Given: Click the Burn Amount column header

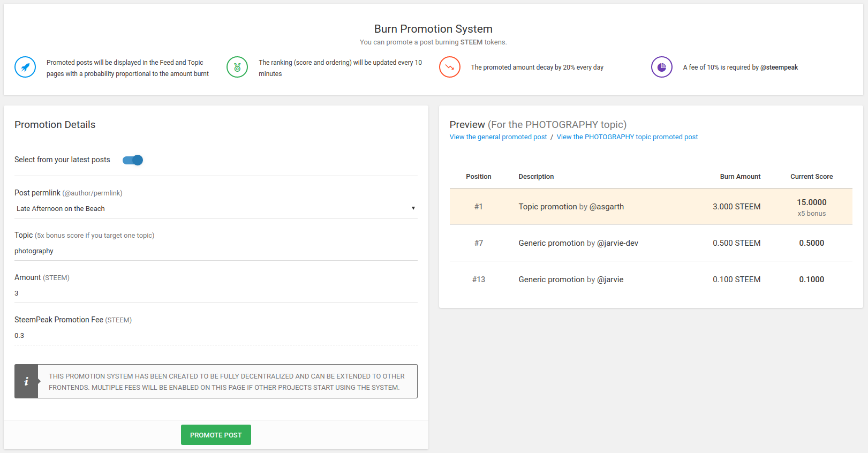Looking at the screenshot, I should click(x=740, y=177).
